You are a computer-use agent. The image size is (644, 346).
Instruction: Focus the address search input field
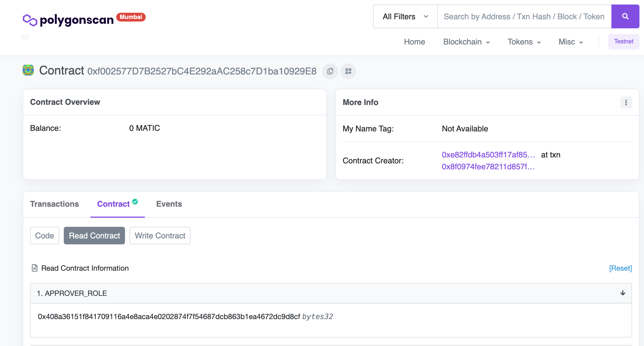click(x=524, y=16)
